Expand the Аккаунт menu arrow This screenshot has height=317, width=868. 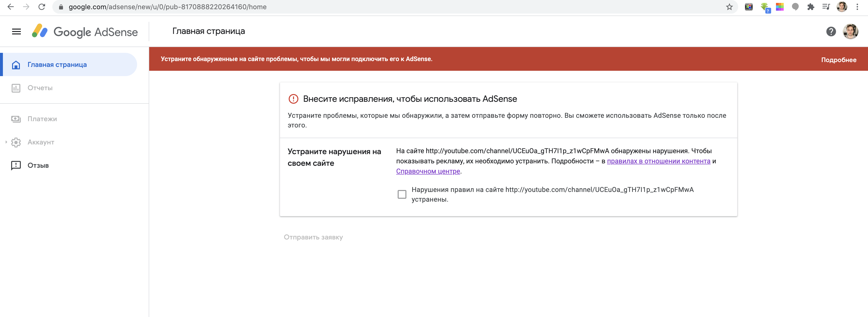point(6,142)
